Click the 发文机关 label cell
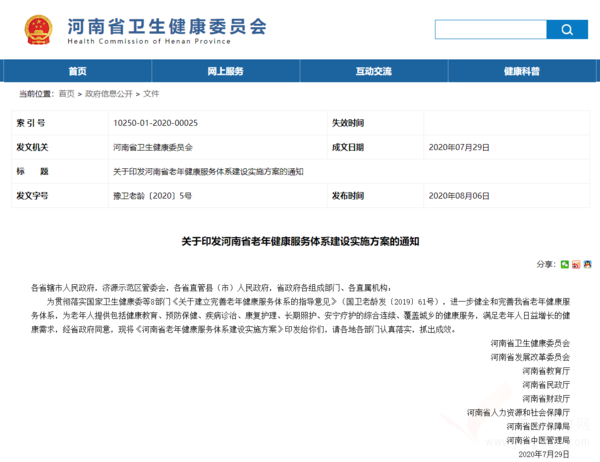600x462 pixels. click(x=60, y=147)
